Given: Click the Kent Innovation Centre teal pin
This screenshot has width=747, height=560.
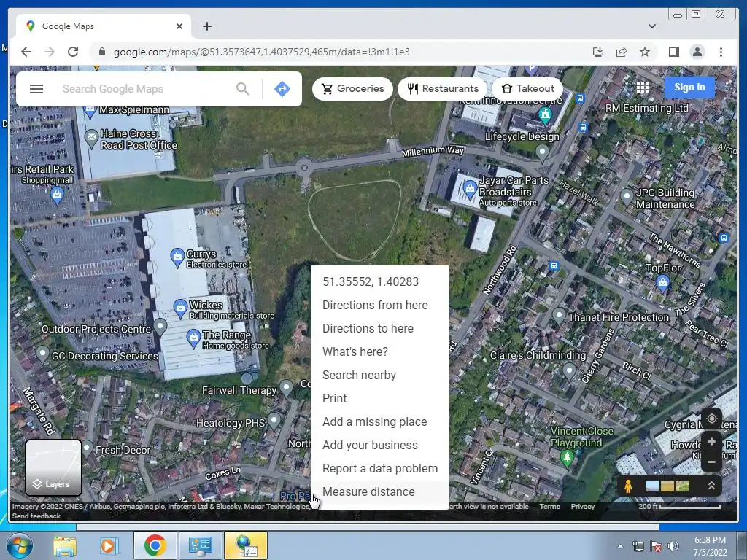Looking at the screenshot, I should (x=545, y=114).
